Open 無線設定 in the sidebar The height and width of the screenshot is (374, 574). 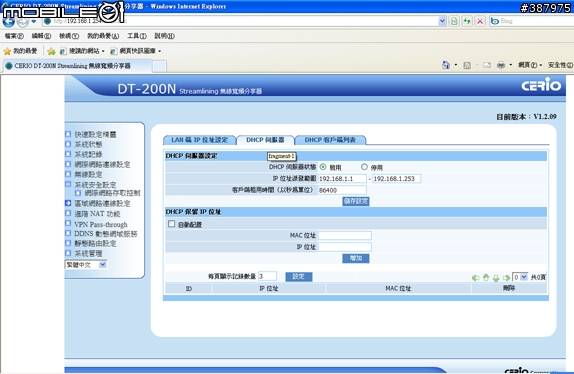pyautogui.click(x=88, y=174)
